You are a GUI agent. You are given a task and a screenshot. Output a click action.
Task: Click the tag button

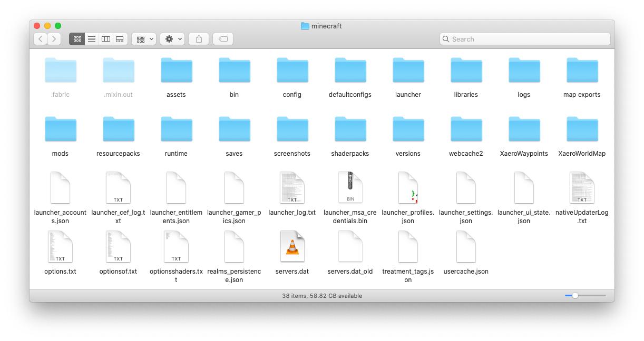pyautogui.click(x=222, y=38)
